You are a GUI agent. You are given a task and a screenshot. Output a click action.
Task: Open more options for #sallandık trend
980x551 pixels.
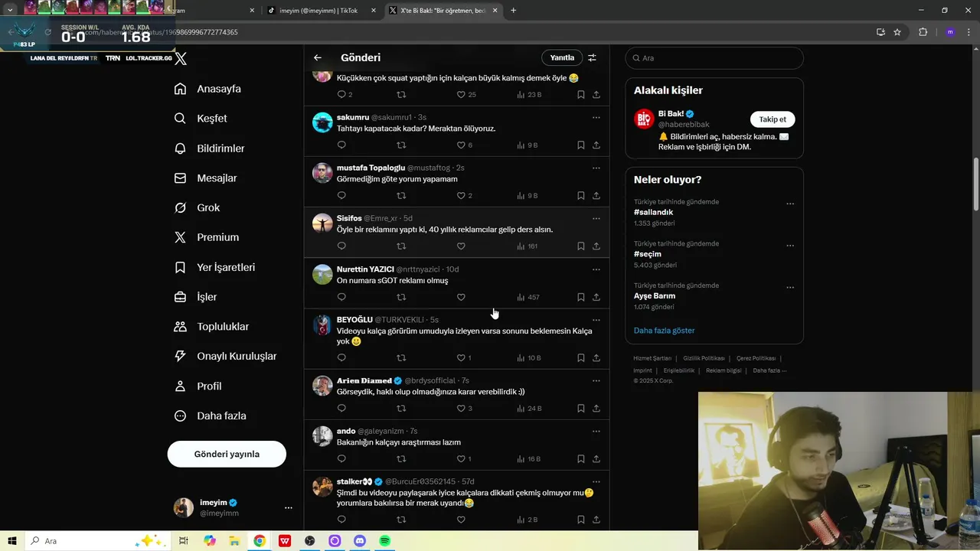[x=790, y=204]
